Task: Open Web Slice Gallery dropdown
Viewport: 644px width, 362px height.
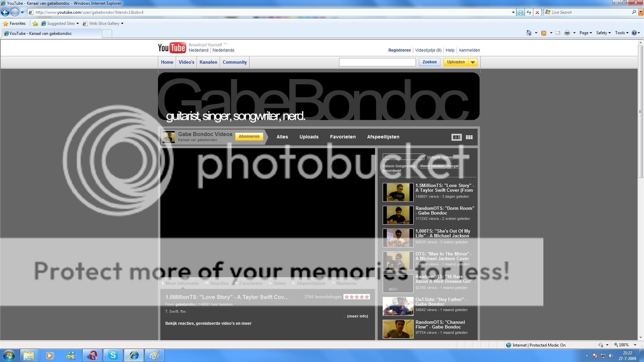Action: click(103, 23)
